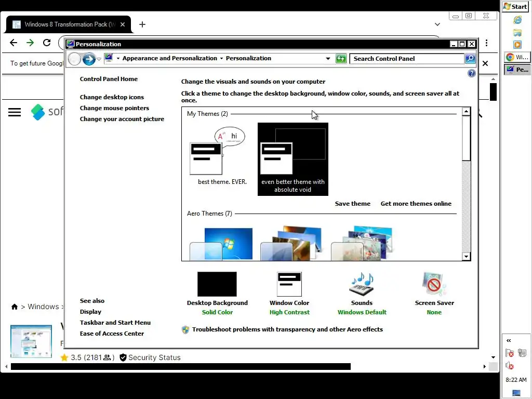
Task: Open the Screen Saver icon
Action: [434, 284]
